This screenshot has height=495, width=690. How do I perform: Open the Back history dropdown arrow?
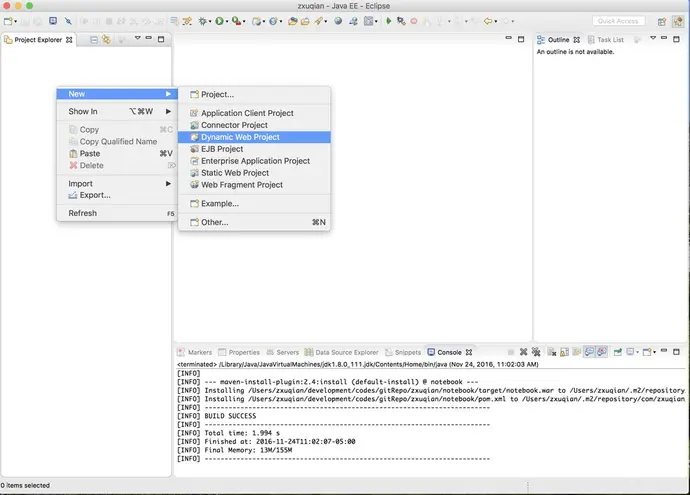(x=495, y=21)
